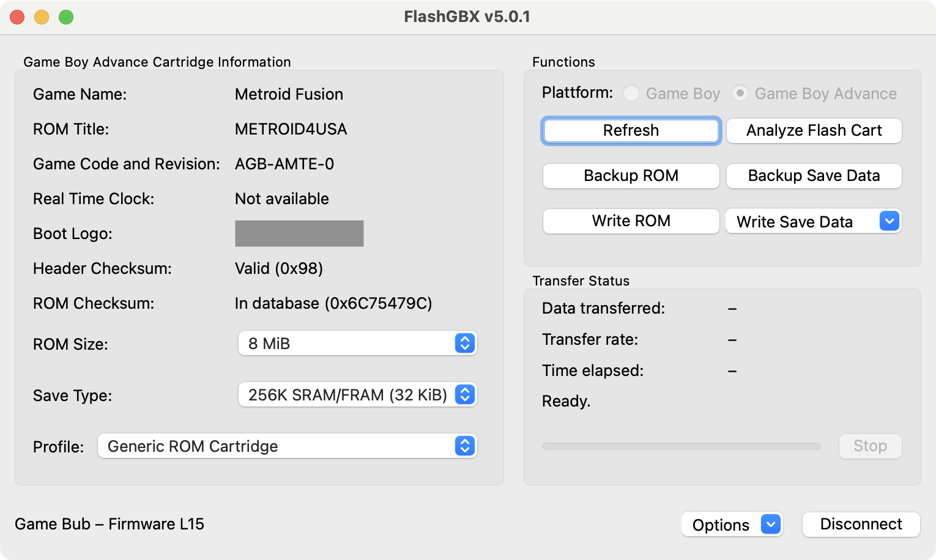The height and width of the screenshot is (560, 936).
Task: Click the Transfer rate: label
Action: click(x=590, y=339)
